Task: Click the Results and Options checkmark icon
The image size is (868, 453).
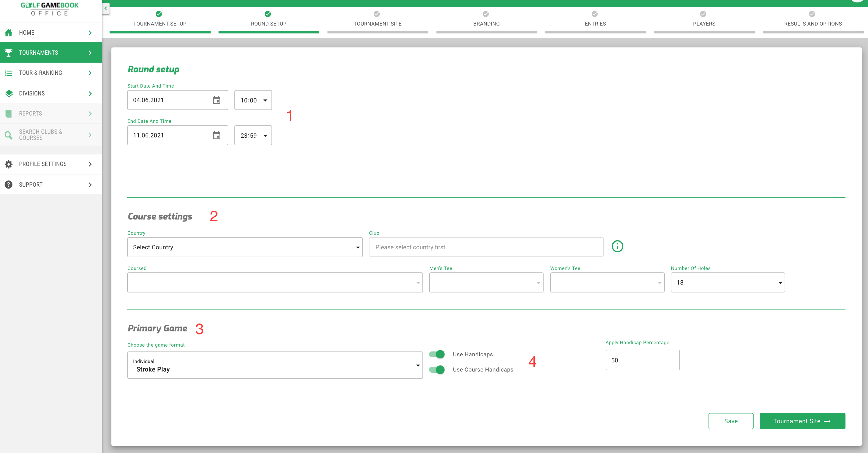Action: [x=812, y=14]
